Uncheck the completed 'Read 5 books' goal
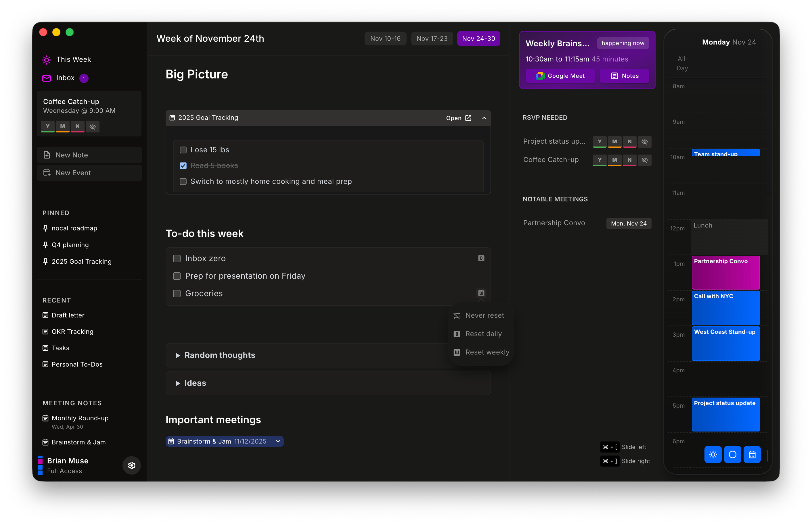The image size is (812, 524). click(x=183, y=166)
